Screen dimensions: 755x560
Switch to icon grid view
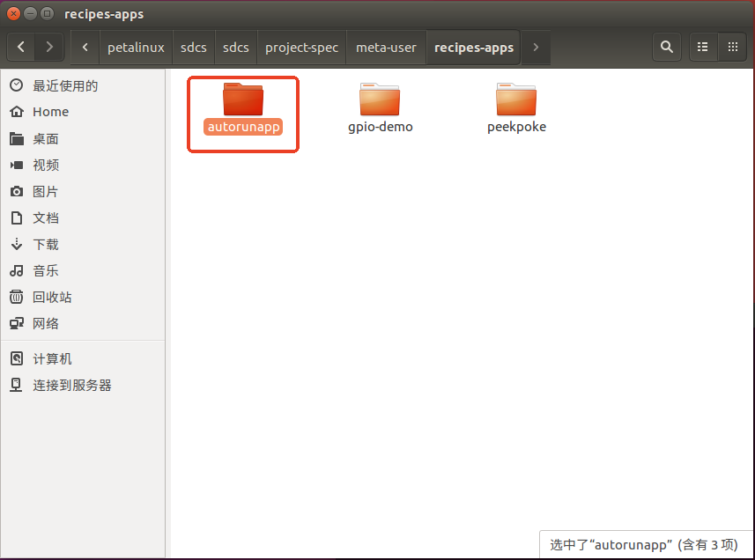[733, 48]
